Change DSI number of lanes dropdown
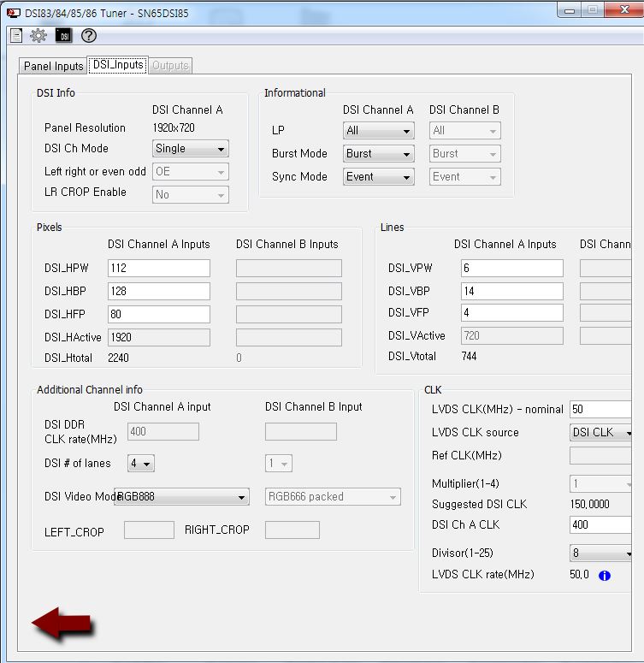The height and width of the screenshot is (663, 644). pos(141,464)
